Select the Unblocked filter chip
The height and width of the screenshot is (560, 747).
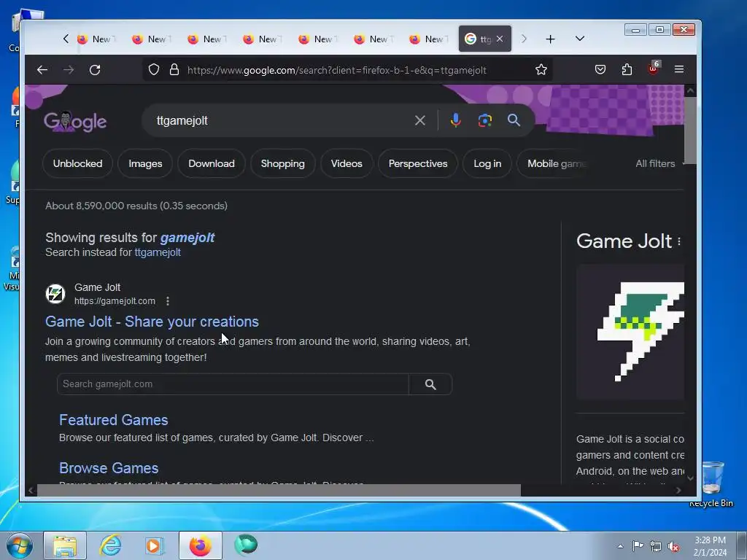point(77,163)
